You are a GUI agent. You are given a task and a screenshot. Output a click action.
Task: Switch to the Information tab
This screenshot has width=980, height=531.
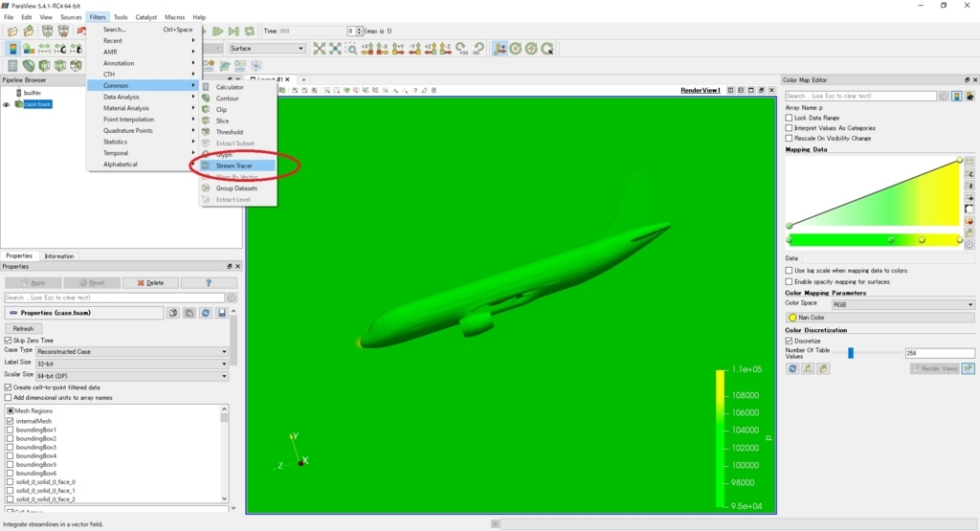[58, 256]
